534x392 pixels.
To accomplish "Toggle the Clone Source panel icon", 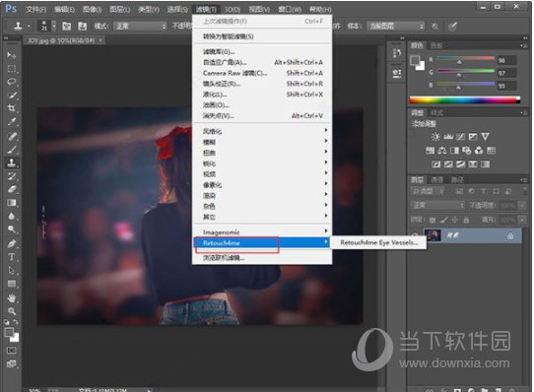I will point(82,26).
